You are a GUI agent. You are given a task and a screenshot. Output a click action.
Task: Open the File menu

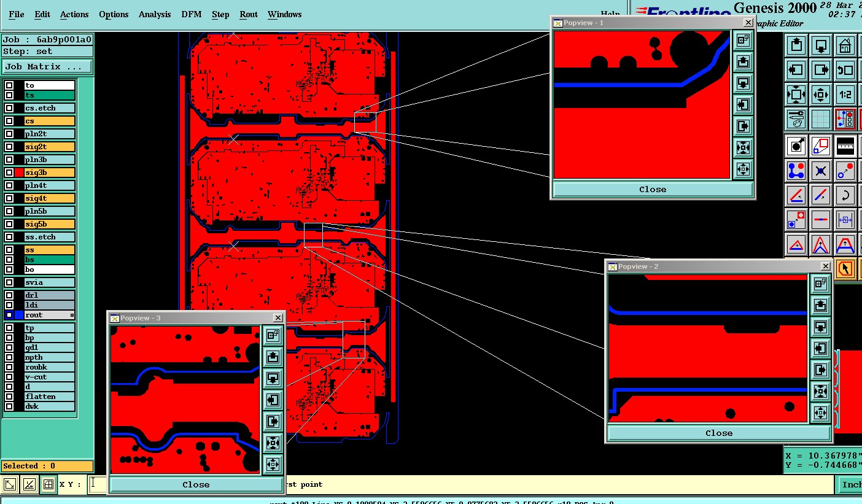(x=17, y=14)
